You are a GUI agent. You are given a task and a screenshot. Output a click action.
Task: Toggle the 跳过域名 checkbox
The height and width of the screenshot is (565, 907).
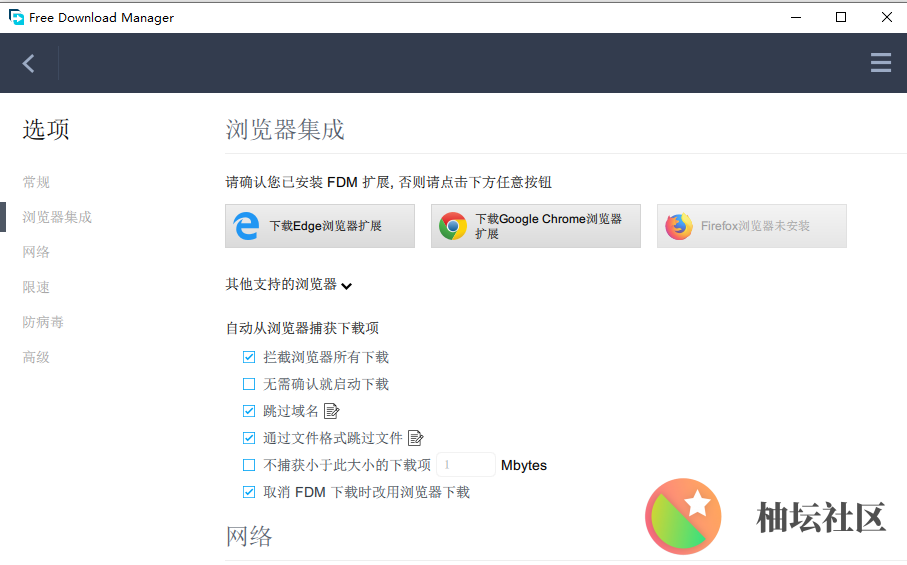point(249,411)
